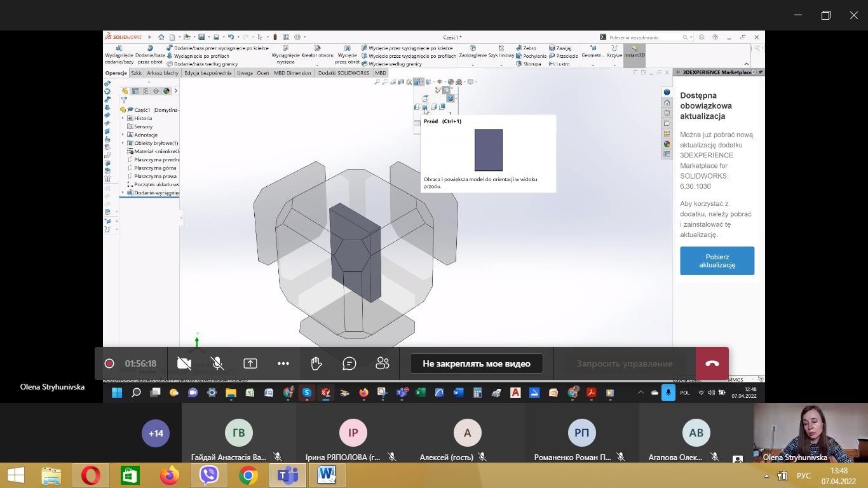Select Przecięcie intersect tool

pyautogui.click(x=564, y=56)
